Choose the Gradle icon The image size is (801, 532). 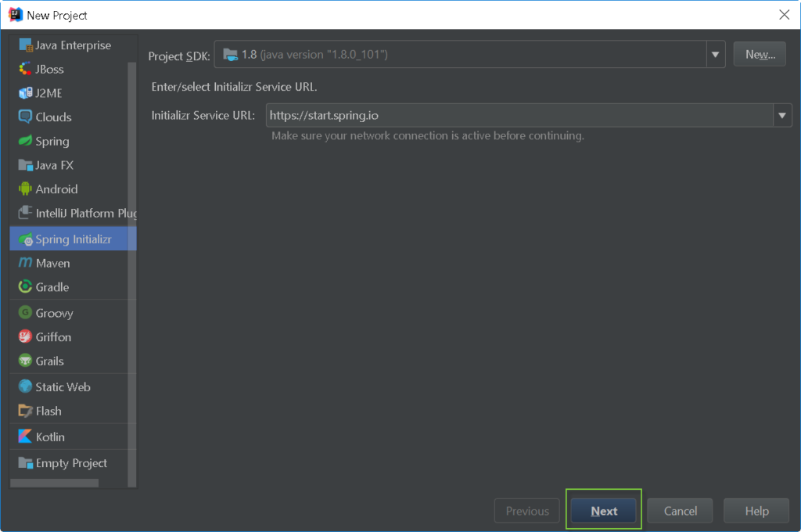25,286
